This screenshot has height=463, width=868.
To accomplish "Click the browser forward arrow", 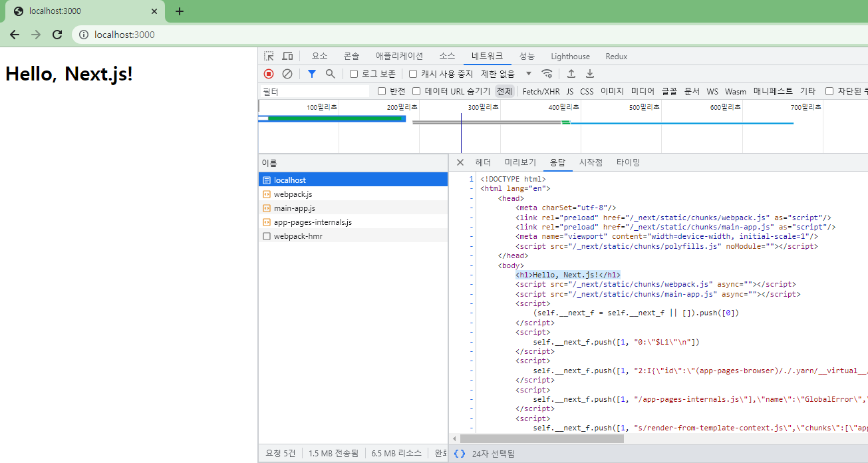I will 36,35.
